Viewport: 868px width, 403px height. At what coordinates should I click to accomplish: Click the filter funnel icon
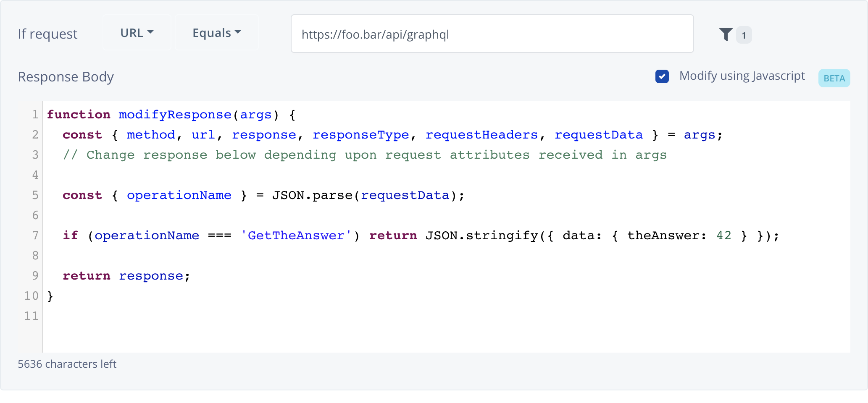[x=726, y=35]
